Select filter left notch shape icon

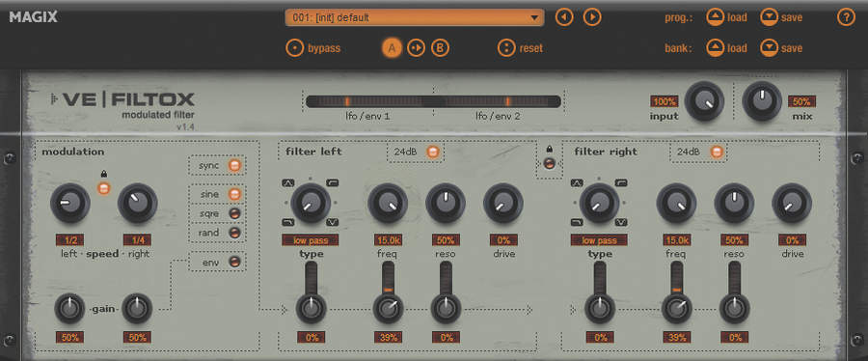tap(333, 222)
